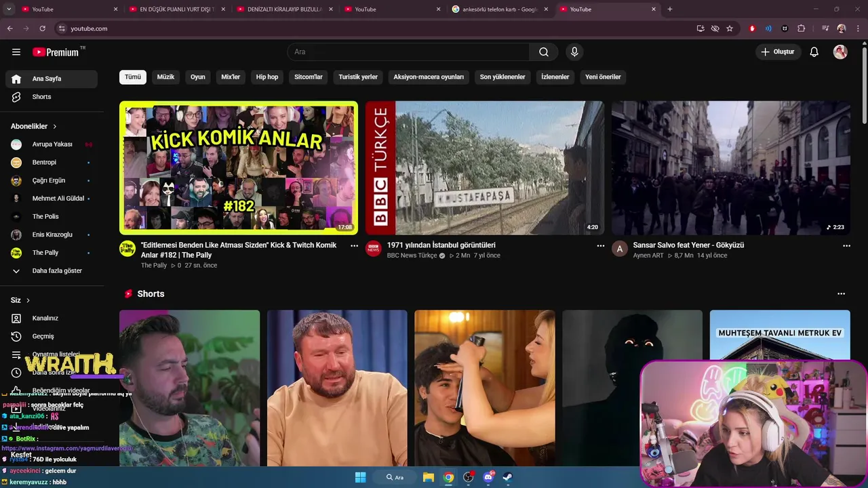Reload the page with refresh icon
The height and width of the screenshot is (488, 868).
(42, 28)
